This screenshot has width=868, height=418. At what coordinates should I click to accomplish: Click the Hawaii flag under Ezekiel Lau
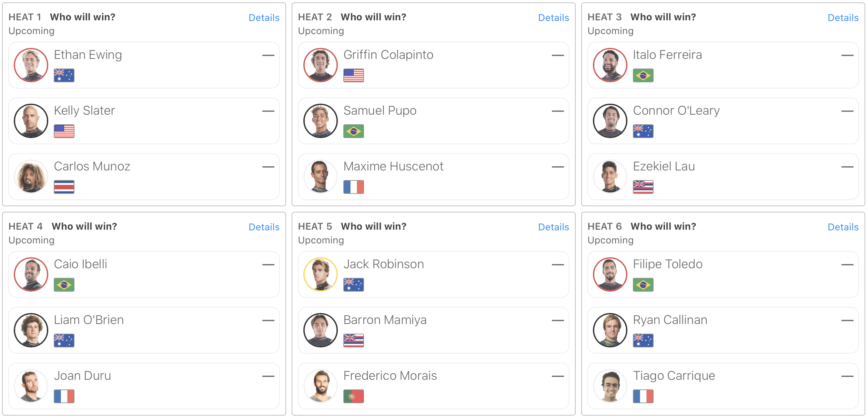coord(643,187)
